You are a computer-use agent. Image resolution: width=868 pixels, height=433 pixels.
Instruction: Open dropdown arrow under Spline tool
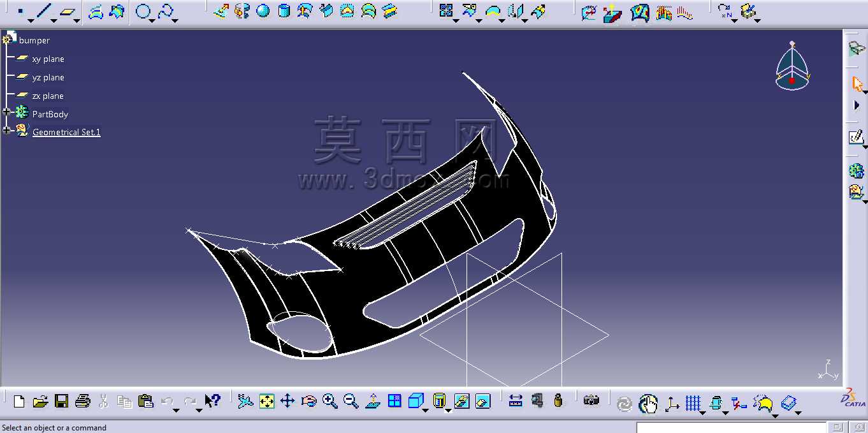click(175, 21)
